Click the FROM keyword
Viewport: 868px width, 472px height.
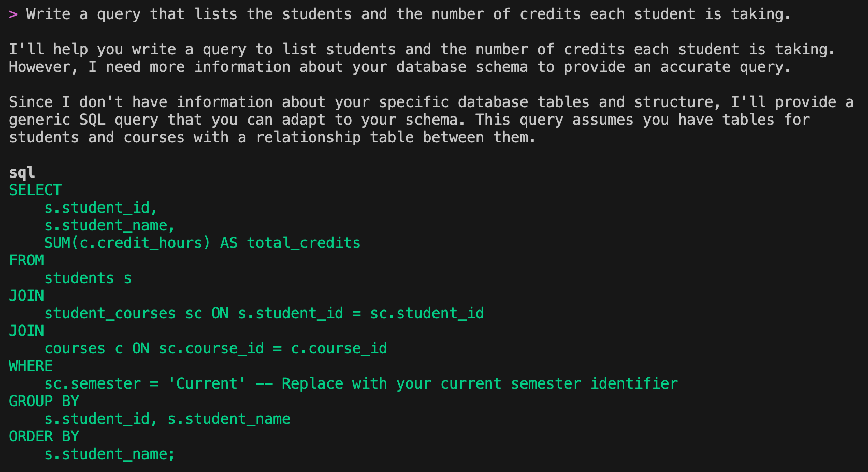tap(26, 260)
